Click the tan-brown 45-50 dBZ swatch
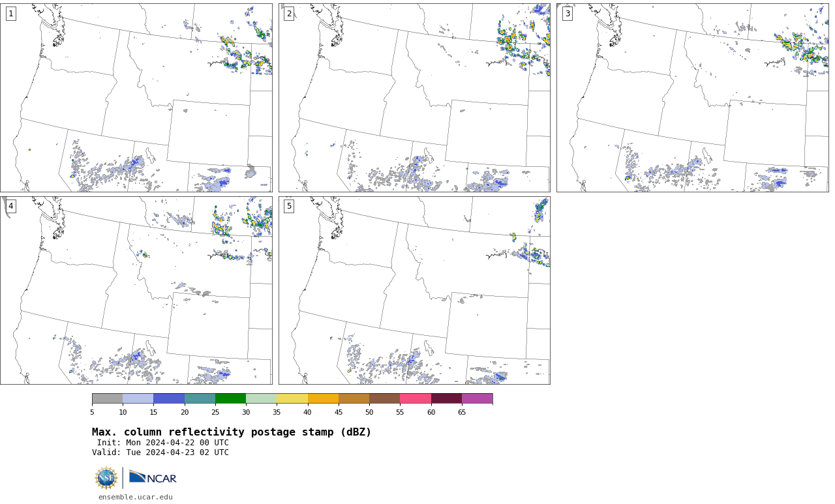This screenshot has height=504, width=835. coord(354,398)
